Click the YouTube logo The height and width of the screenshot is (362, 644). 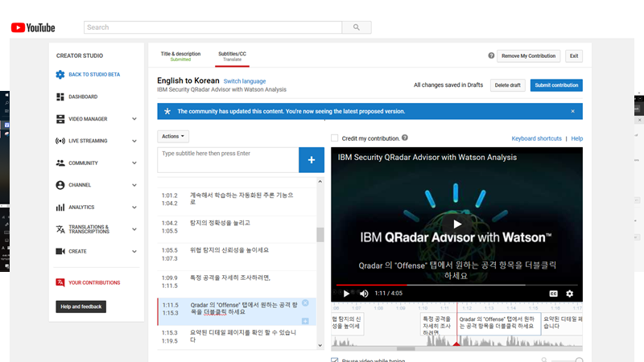33,27
